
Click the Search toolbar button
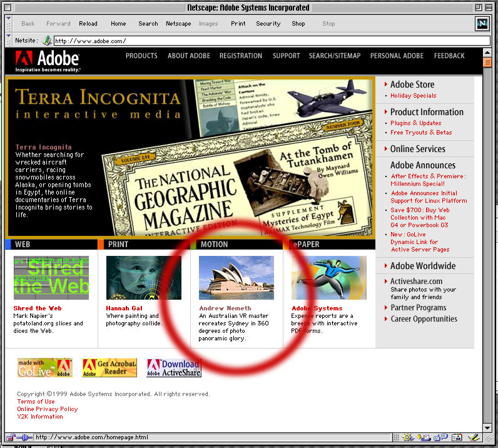click(x=148, y=24)
